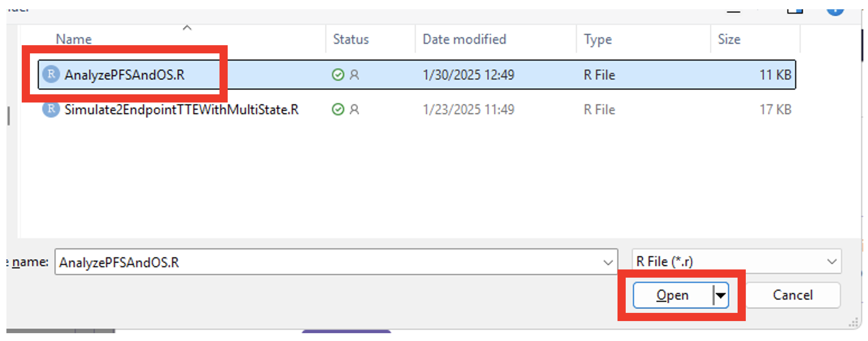The width and height of the screenshot is (868, 341).
Task: Click the dialog resize grip in the corner
Action: tap(854, 322)
